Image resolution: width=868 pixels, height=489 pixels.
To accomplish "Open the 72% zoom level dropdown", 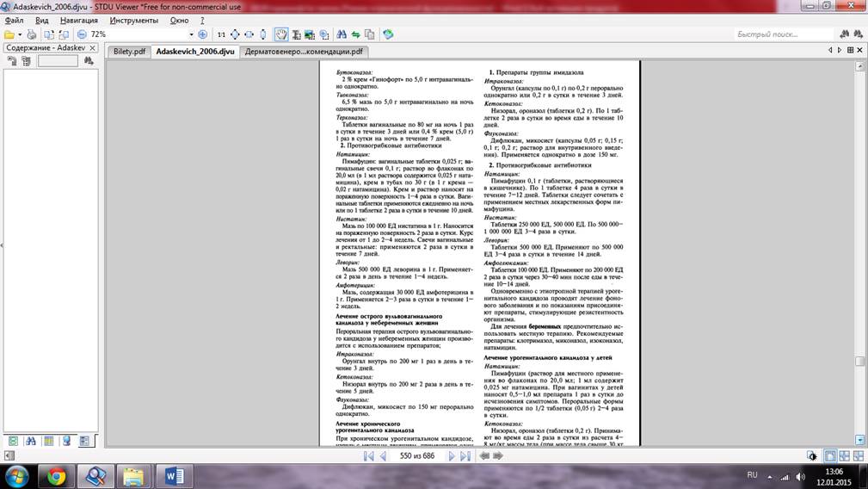I will coord(192,34).
